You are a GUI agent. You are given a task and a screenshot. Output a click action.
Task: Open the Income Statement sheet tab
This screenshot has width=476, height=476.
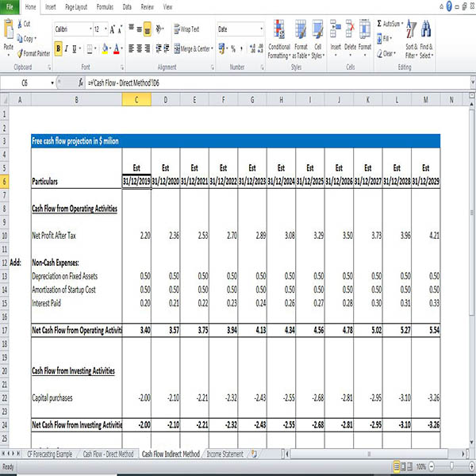tap(225, 454)
